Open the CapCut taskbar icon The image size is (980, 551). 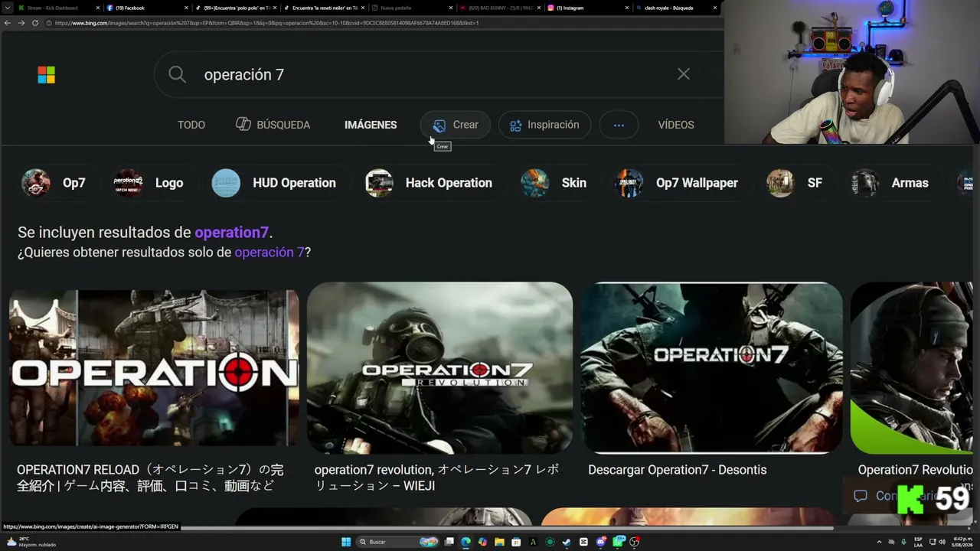[x=583, y=542]
